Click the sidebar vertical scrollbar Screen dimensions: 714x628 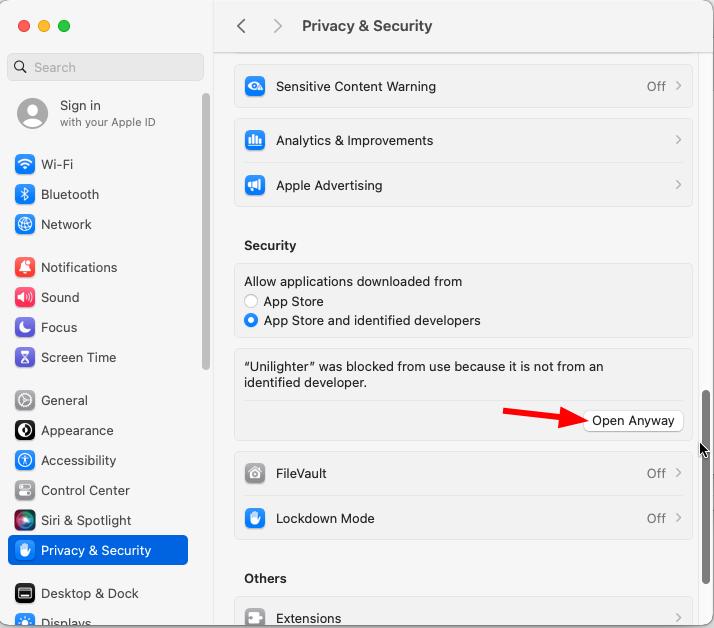(206, 231)
